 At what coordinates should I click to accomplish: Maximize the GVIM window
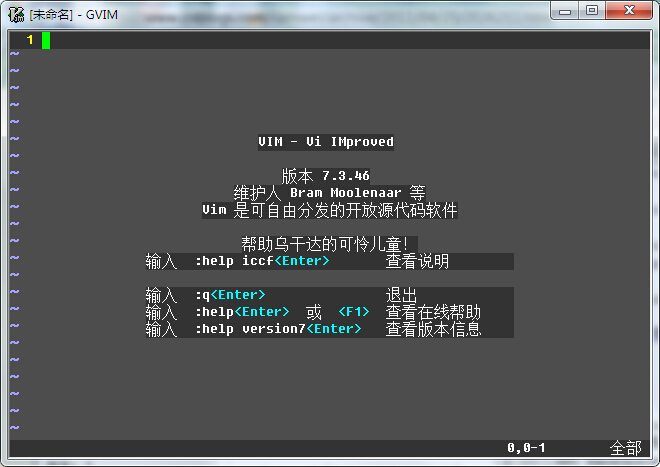point(592,11)
